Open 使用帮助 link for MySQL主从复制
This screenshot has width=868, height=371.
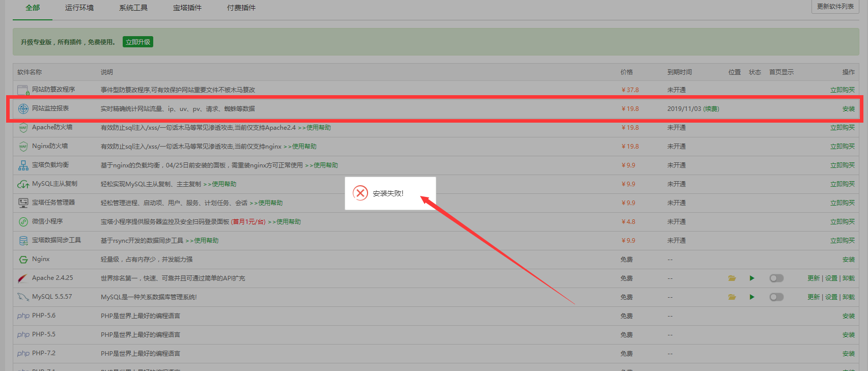220,184
